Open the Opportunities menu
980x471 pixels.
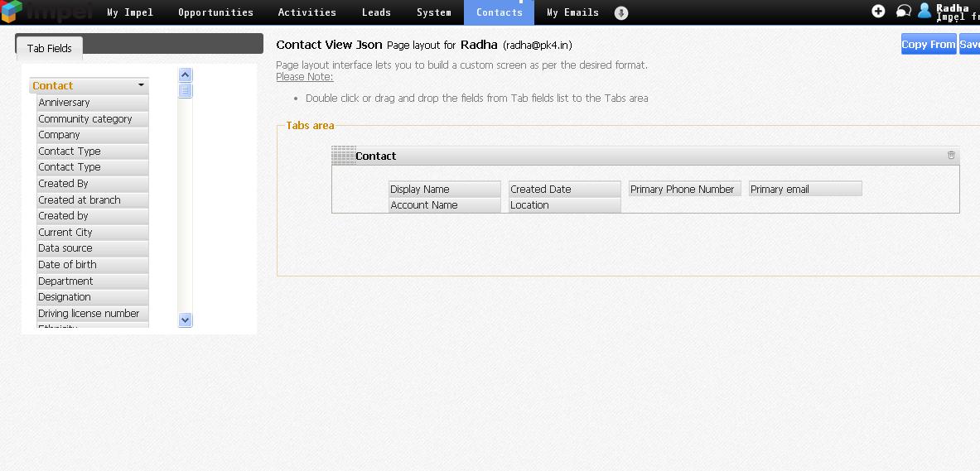(x=215, y=12)
